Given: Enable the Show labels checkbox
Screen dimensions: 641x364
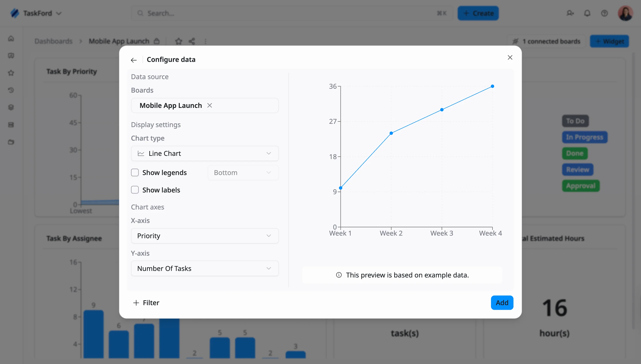Looking at the screenshot, I should 135,190.
